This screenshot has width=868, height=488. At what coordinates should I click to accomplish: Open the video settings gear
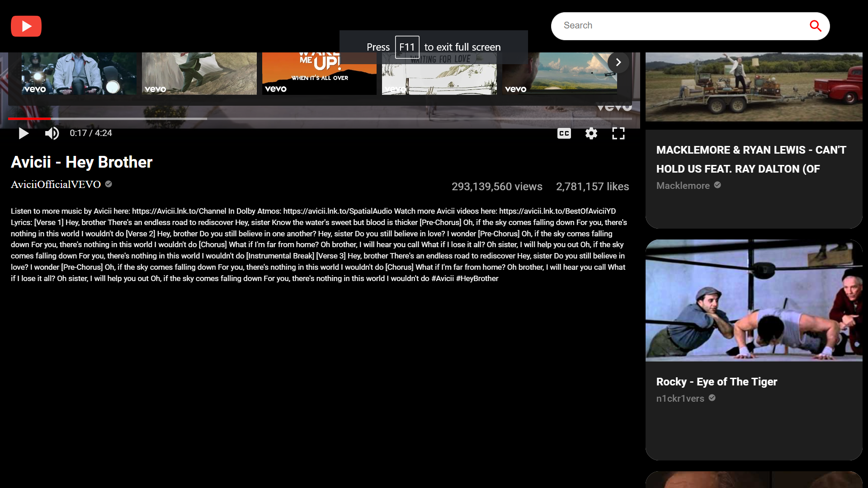[x=591, y=133]
